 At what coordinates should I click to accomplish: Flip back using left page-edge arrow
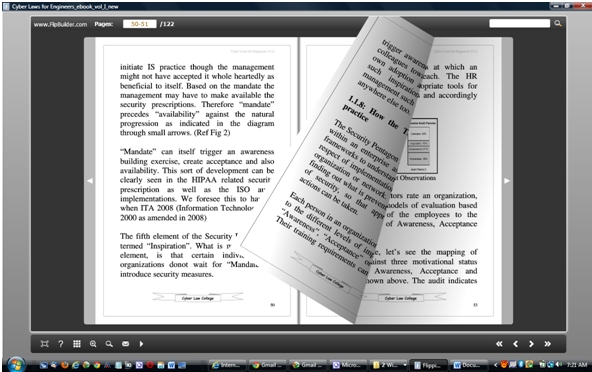[90, 181]
